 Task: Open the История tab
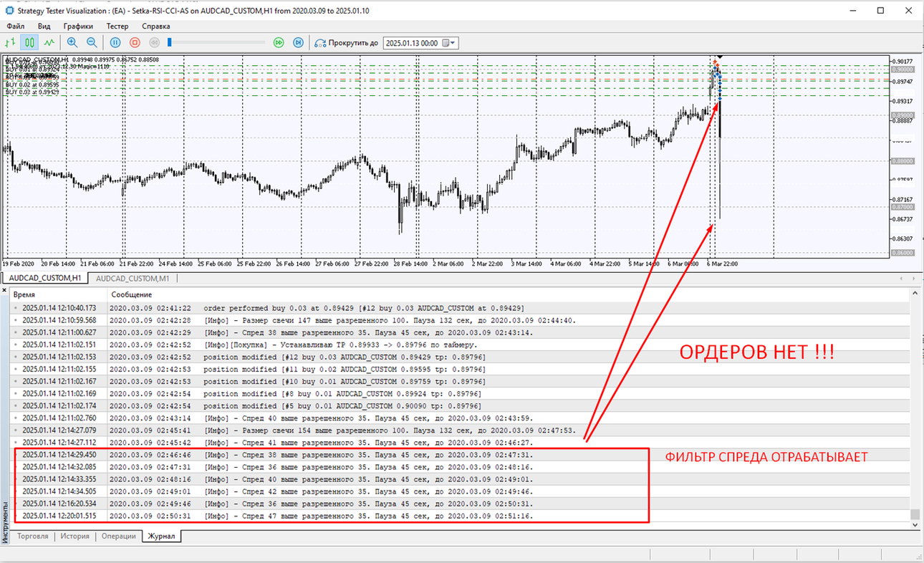74,536
